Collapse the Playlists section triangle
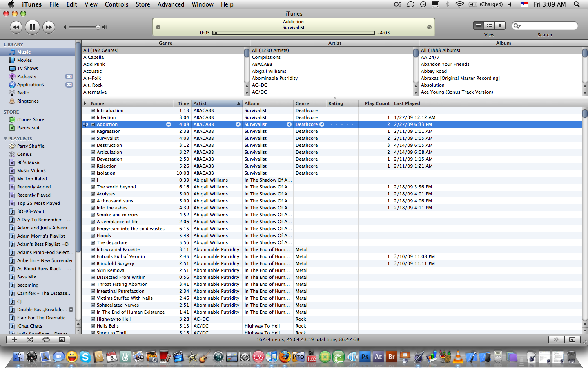 pyautogui.click(x=5, y=139)
